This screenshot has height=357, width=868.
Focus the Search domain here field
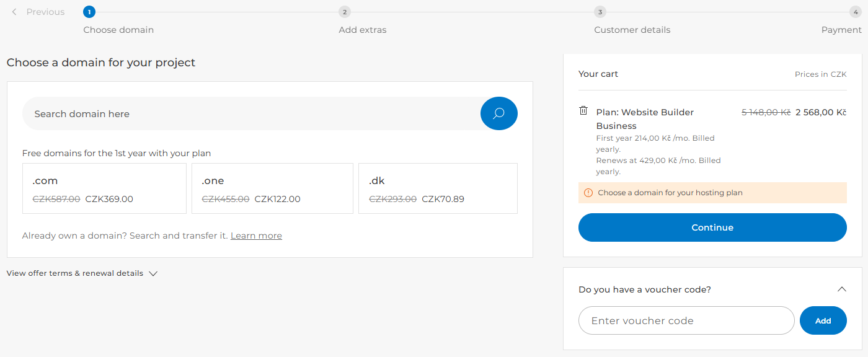coord(248,113)
